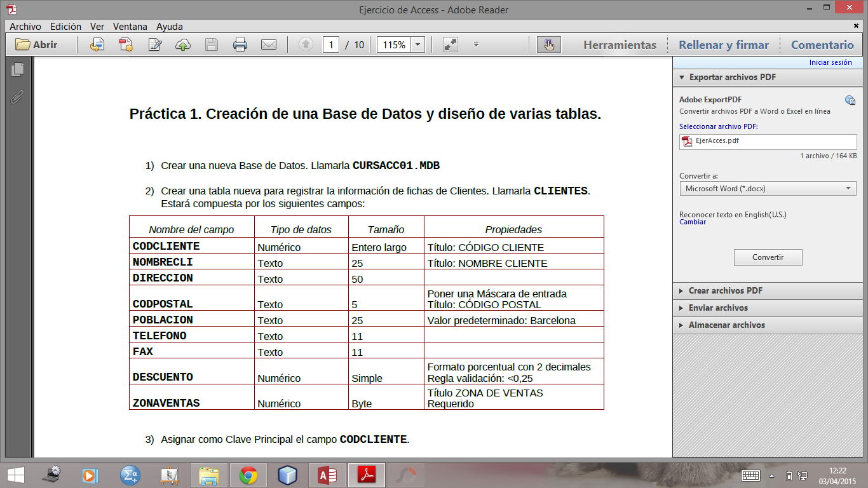868x488 pixels.
Task: Collapse the Exportar archivos PDF section
Action: click(x=682, y=77)
